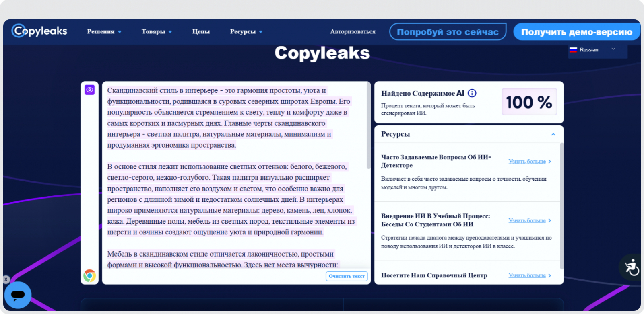Click the Ресурсы panel scrollbar
The width and height of the screenshot is (644, 314).
tap(562, 206)
